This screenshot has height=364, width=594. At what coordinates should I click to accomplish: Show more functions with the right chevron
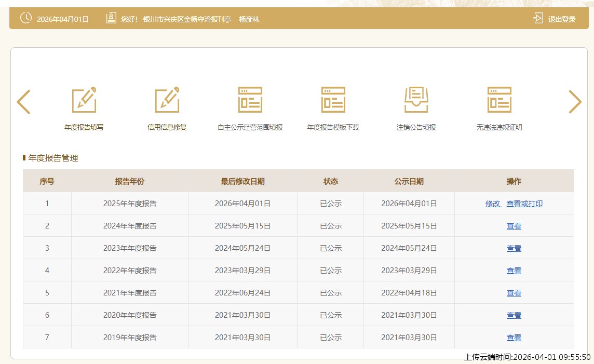tap(575, 102)
